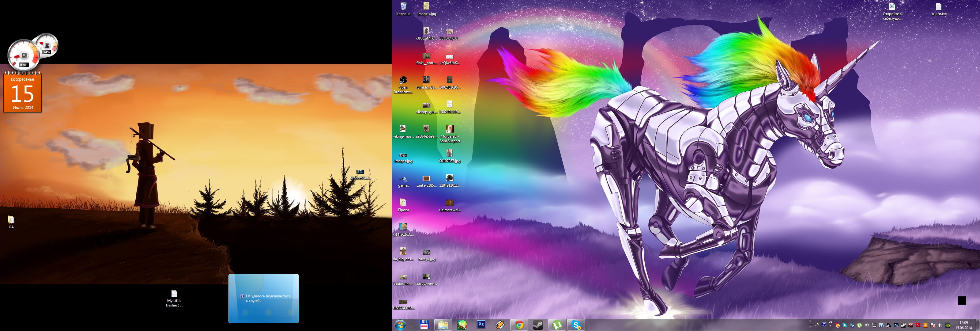The image size is (980, 331).
Task: Open Skype from the taskbar
Action: coord(576,325)
